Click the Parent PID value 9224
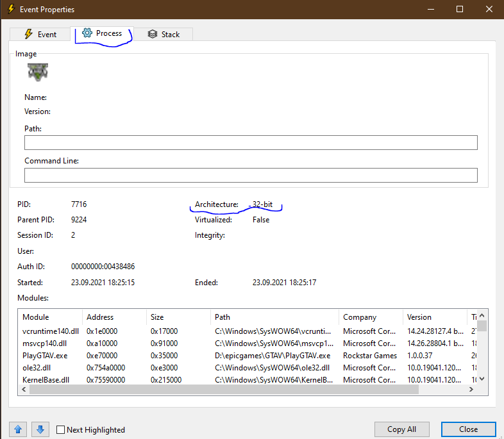This screenshot has height=439, width=504. pyautogui.click(x=79, y=220)
